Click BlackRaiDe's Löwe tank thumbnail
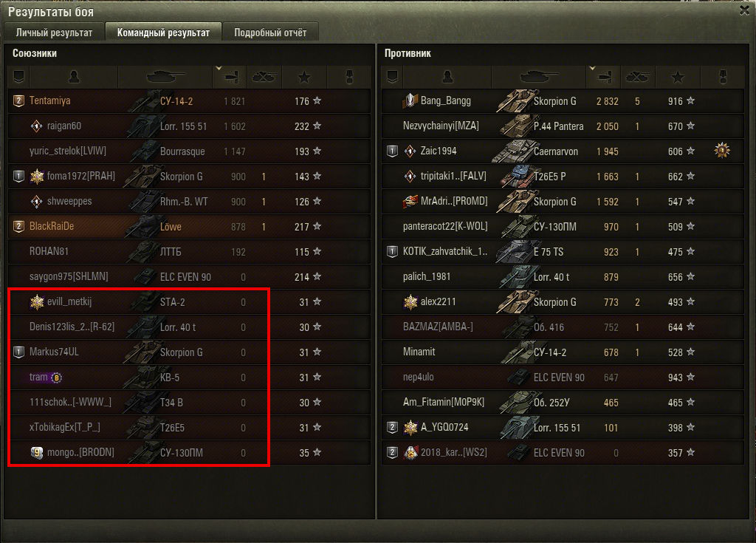 tap(141, 226)
